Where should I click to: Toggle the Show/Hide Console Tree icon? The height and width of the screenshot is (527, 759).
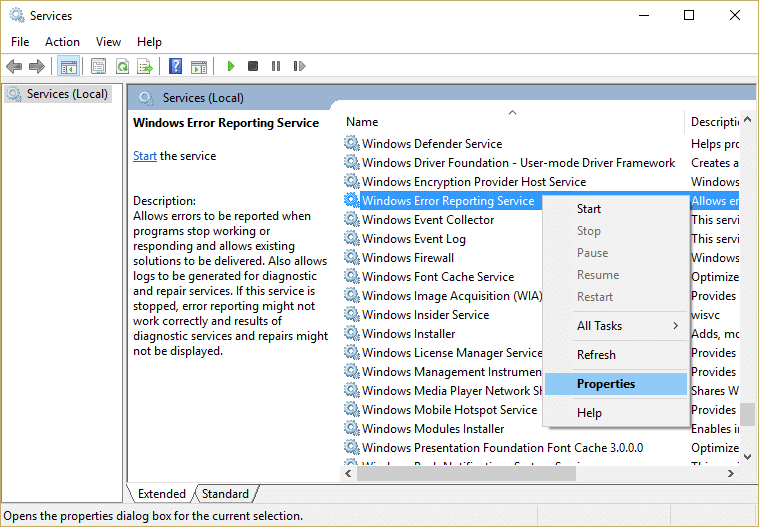click(69, 66)
